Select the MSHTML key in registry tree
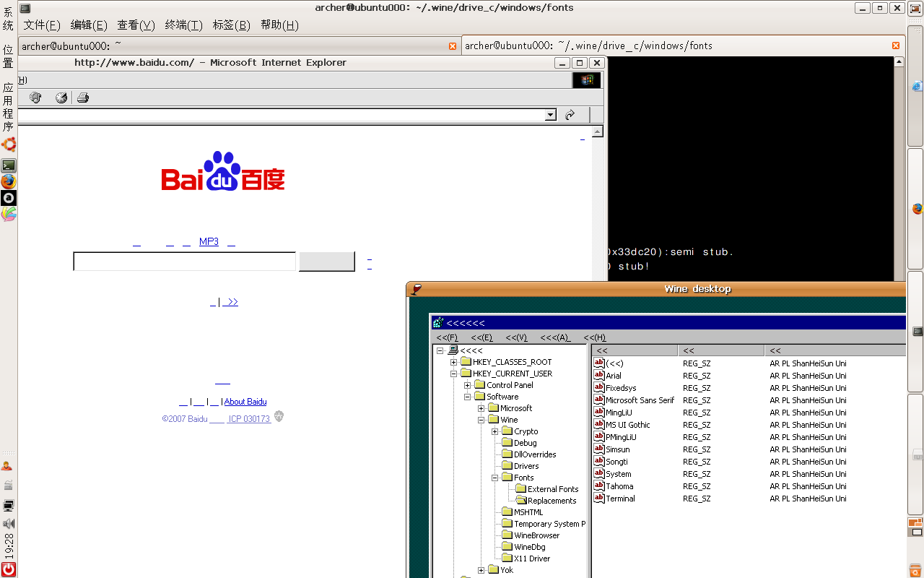This screenshot has width=924, height=578. point(528,512)
